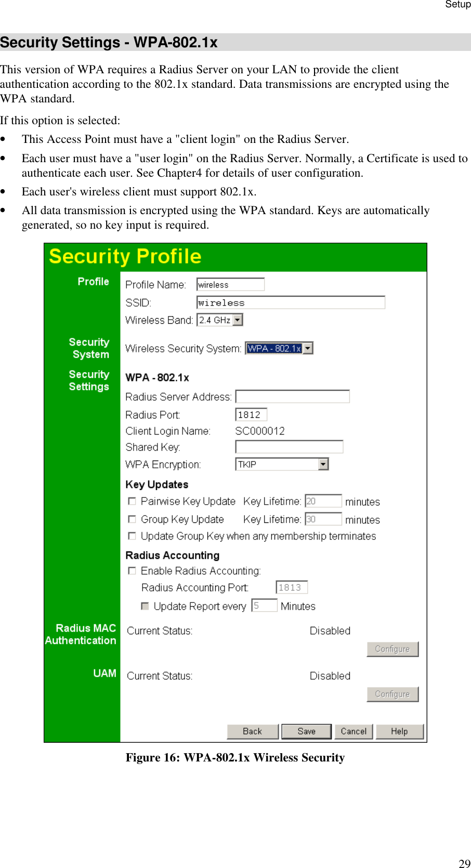Toggle the Update Report every checkbox
Screen dimensions: 471x868
pyautogui.click(x=145, y=606)
